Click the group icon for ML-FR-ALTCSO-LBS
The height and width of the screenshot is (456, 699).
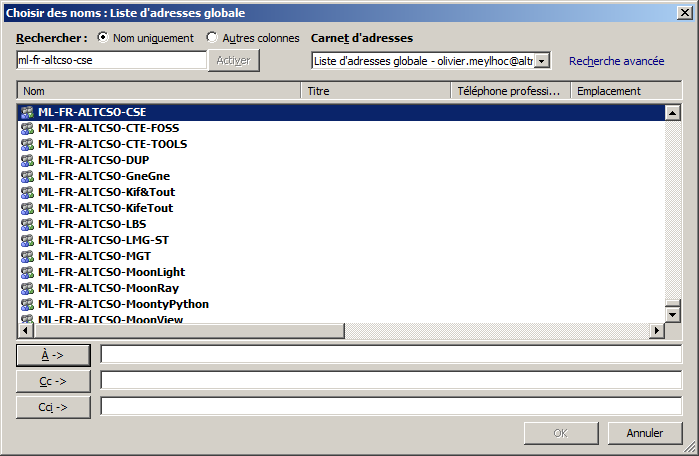click(27, 224)
